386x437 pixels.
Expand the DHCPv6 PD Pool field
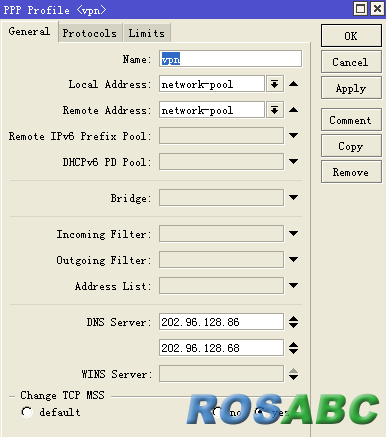tap(293, 162)
